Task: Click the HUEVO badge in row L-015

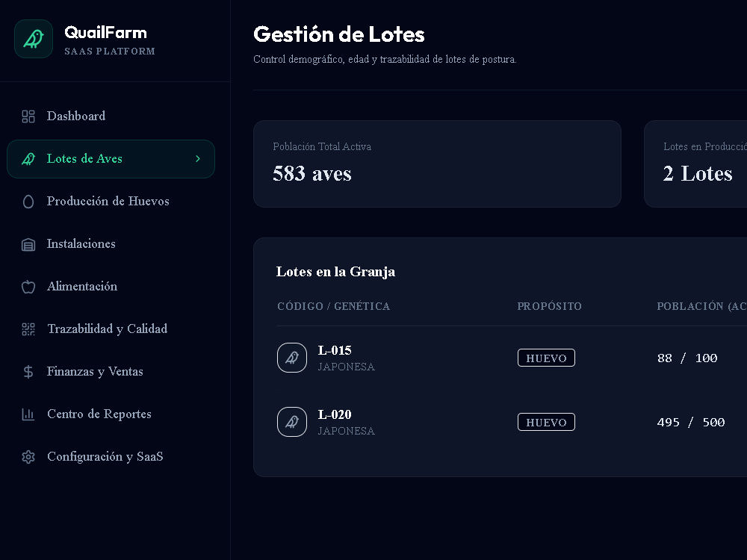Action: click(546, 358)
